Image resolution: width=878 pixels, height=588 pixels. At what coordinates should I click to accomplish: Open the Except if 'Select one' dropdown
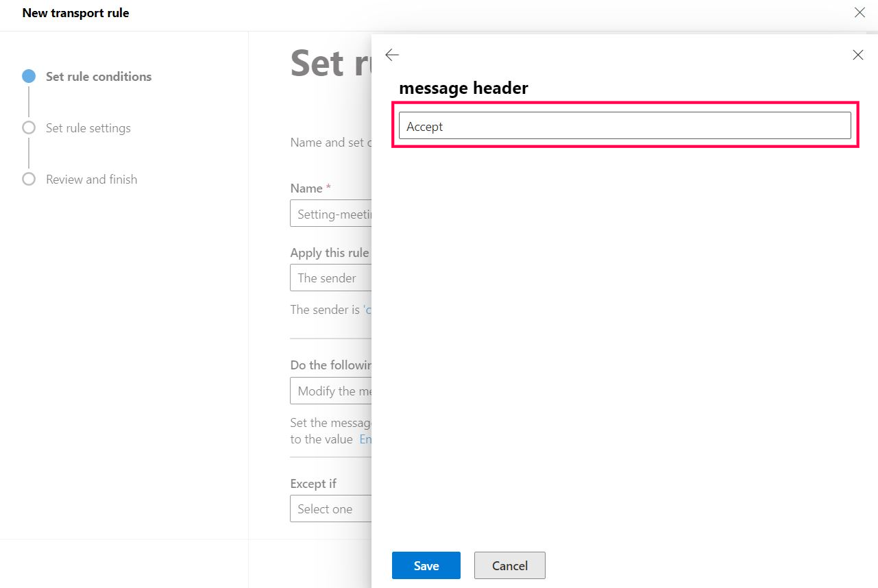point(330,509)
